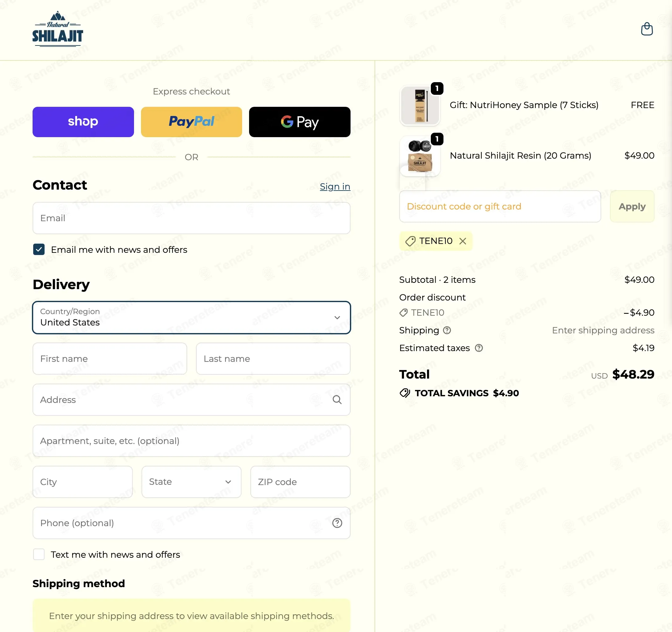Click the Order discount TENE10 tag icon
The image size is (672, 632).
(403, 313)
